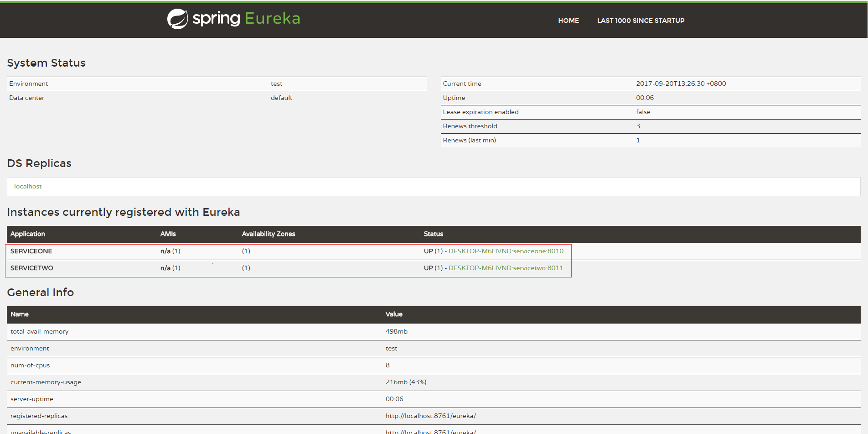Select the SERVICETWO application name
868x434 pixels.
tap(32, 268)
